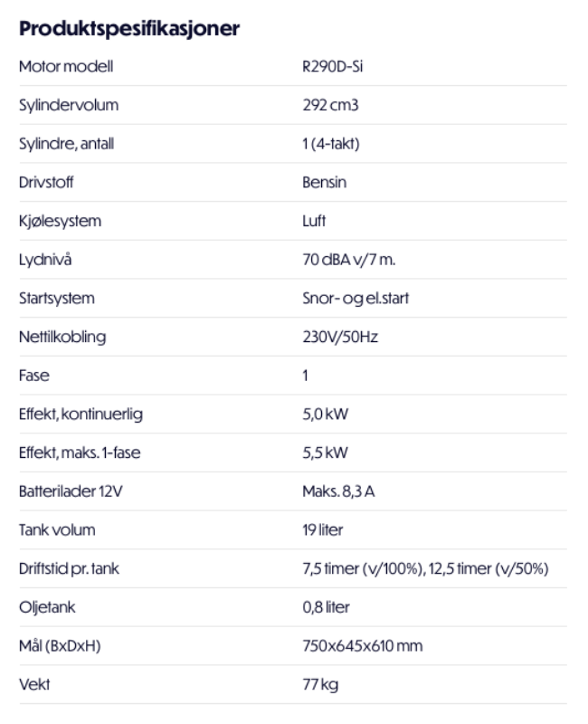The image size is (588, 724).
Task: Select the Bensin fuel value
Action: (325, 183)
